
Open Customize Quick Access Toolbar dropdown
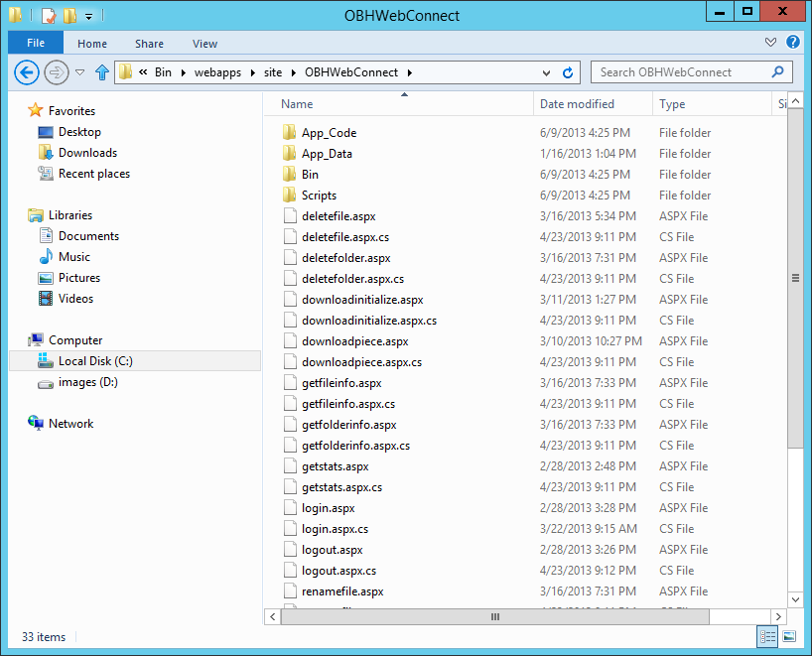[x=88, y=17]
